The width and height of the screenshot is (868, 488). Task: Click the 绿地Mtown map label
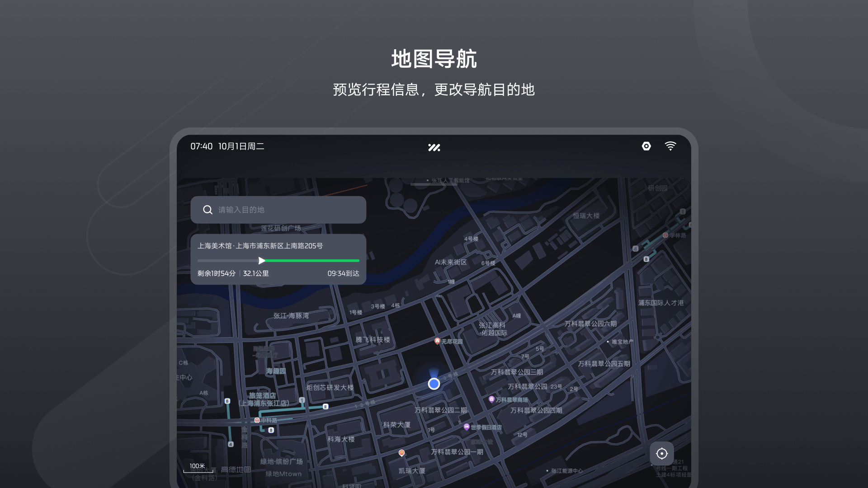pyautogui.click(x=283, y=474)
